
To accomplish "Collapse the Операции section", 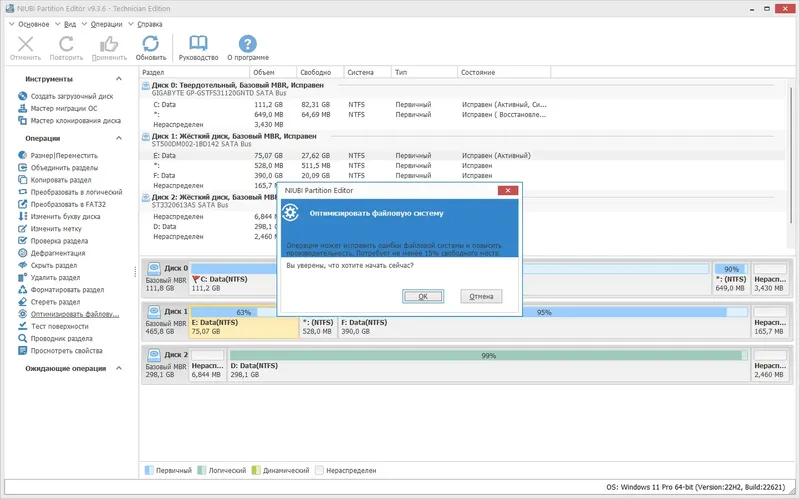I will (x=119, y=138).
